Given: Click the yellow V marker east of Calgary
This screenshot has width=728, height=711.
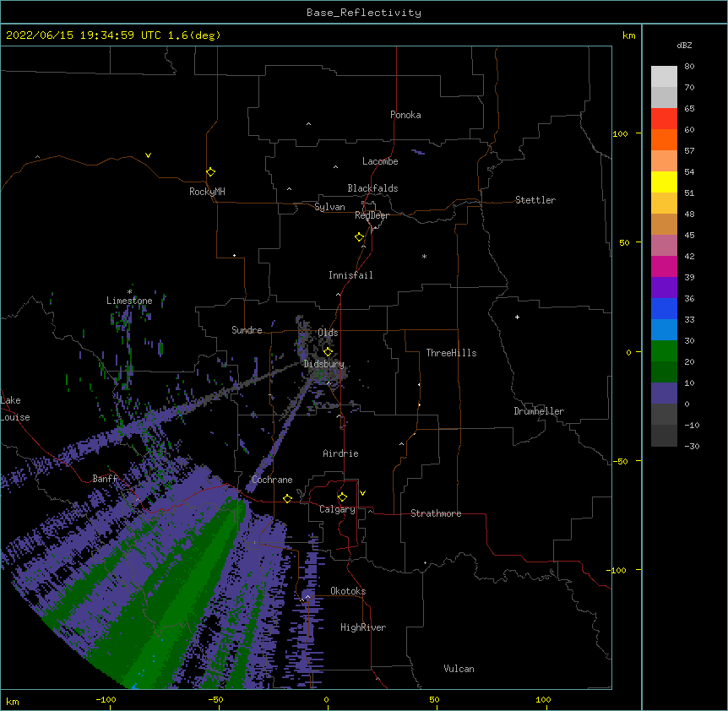Looking at the screenshot, I should (362, 493).
